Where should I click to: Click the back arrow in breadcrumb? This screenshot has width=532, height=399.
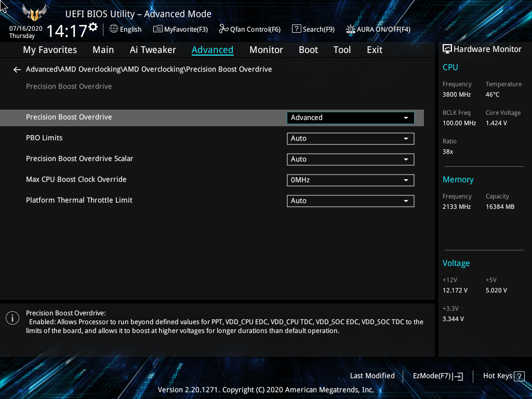pyautogui.click(x=17, y=70)
